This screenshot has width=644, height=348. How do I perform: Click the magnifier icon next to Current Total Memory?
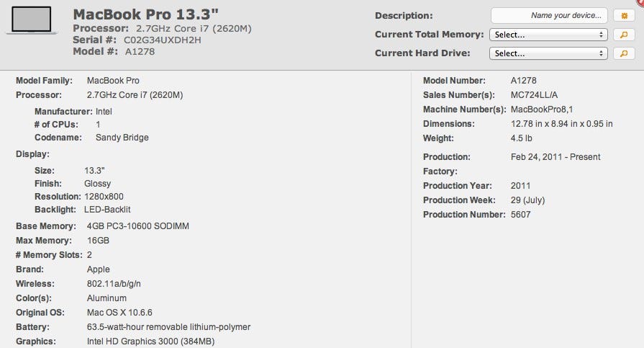click(x=623, y=35)
